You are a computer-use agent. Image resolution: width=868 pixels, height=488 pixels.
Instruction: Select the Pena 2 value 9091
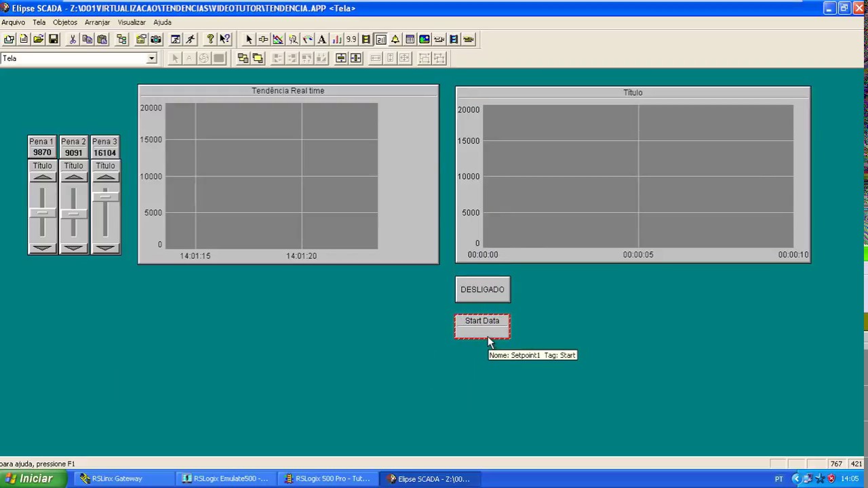(x=73, y=153)
